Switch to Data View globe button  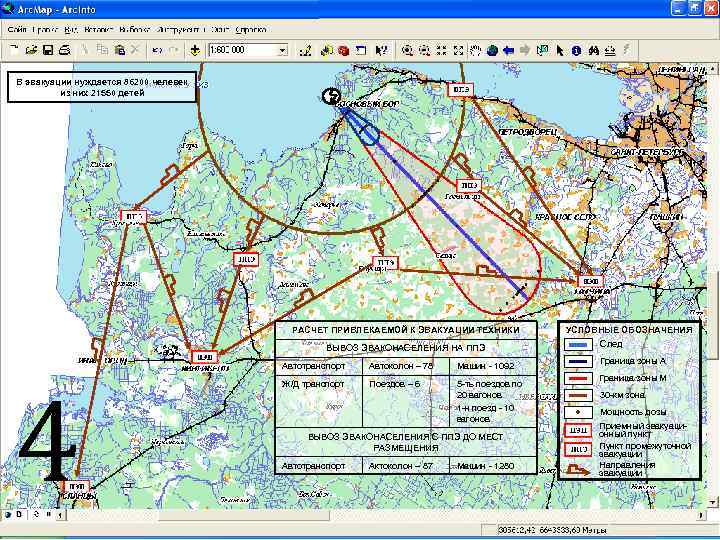(8, 515)
